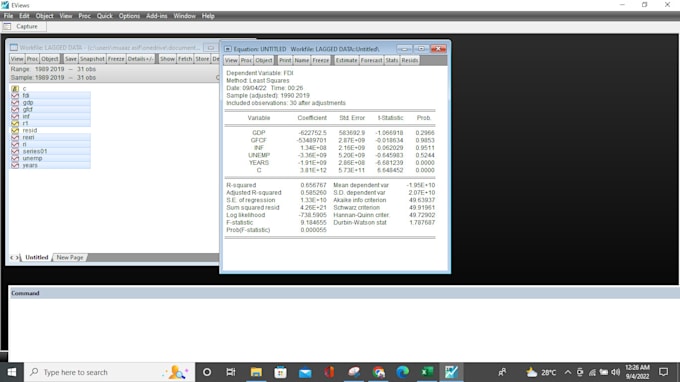Open the Mail app from the taskbar
Viewport: 680px width, 382px height.
click(305, 372)
